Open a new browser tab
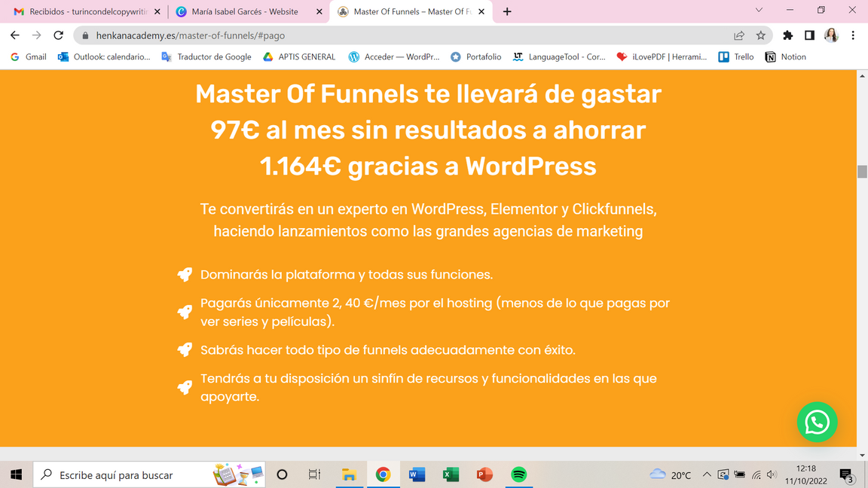868x488 pixels. pos(507,11)
